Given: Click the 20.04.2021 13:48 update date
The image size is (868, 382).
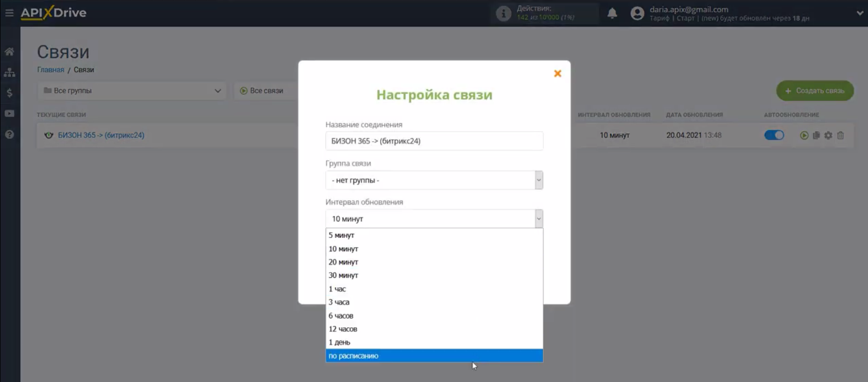Looking at the screenshot, I should click(x=694, y=135).
